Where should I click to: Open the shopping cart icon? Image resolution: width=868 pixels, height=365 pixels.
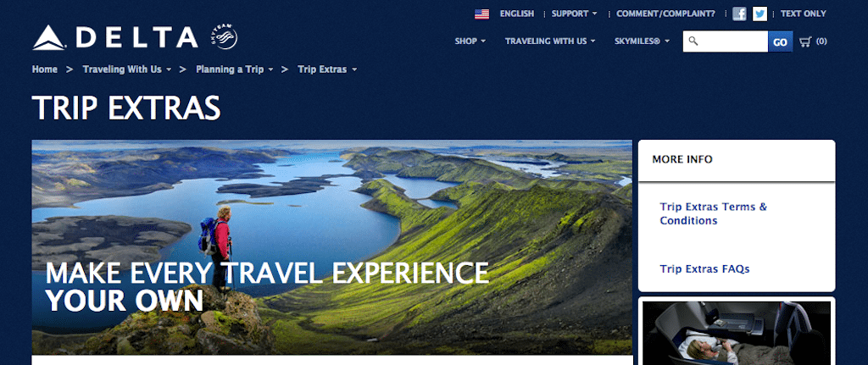click(806, 41)
